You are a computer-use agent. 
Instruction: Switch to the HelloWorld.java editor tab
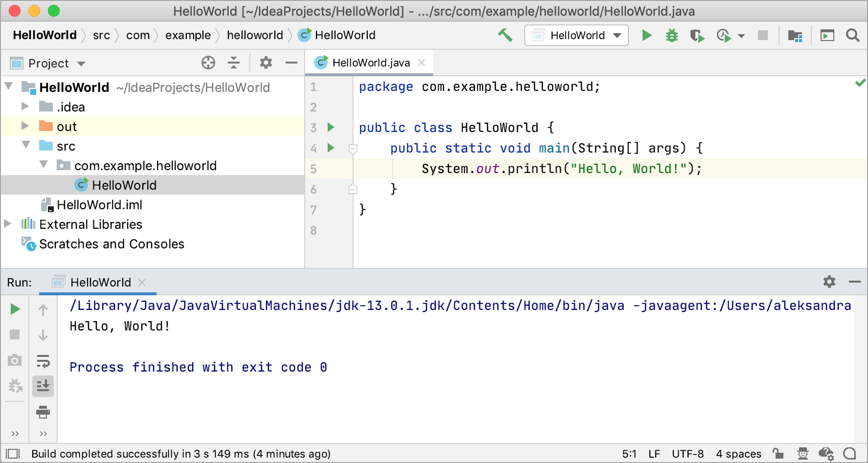pyautogui.click(x=371, y=63)
